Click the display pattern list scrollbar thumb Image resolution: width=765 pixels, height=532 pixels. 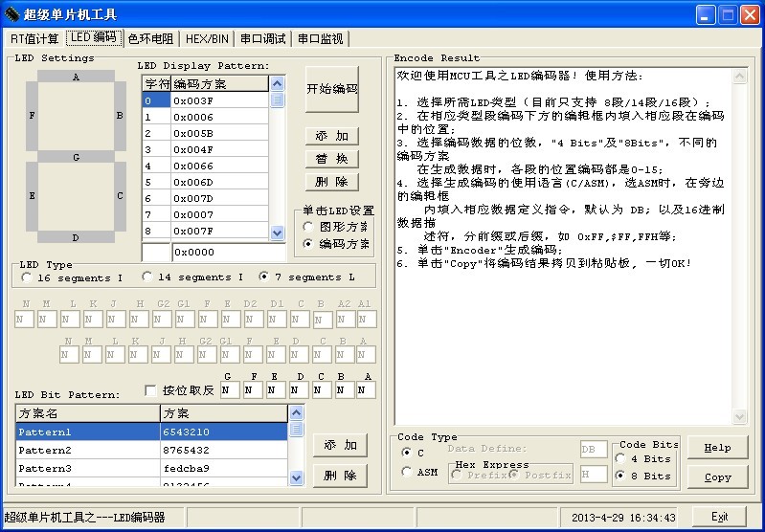(x=277, y=100)
